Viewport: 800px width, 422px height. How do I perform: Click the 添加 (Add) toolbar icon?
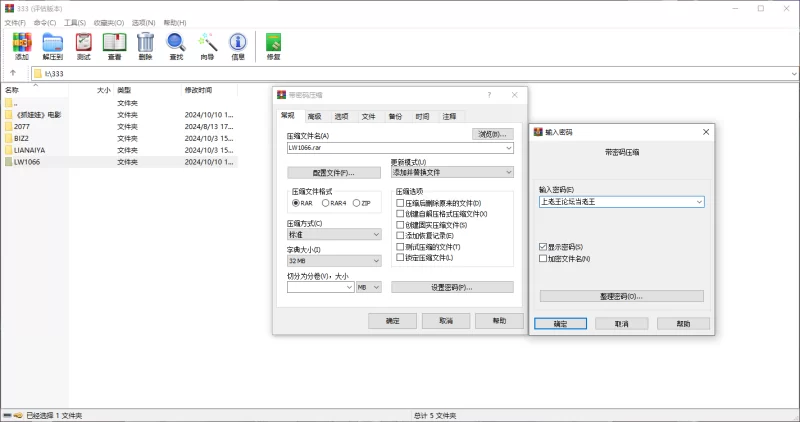(x=22, y=45)
